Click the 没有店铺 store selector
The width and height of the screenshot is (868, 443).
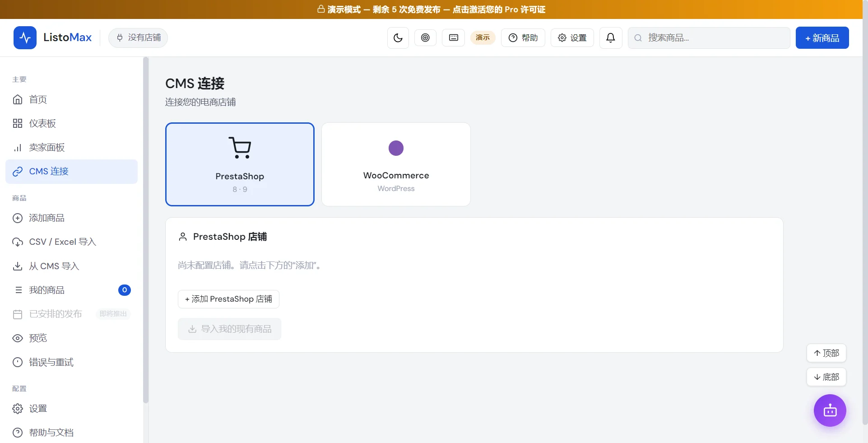138,37
